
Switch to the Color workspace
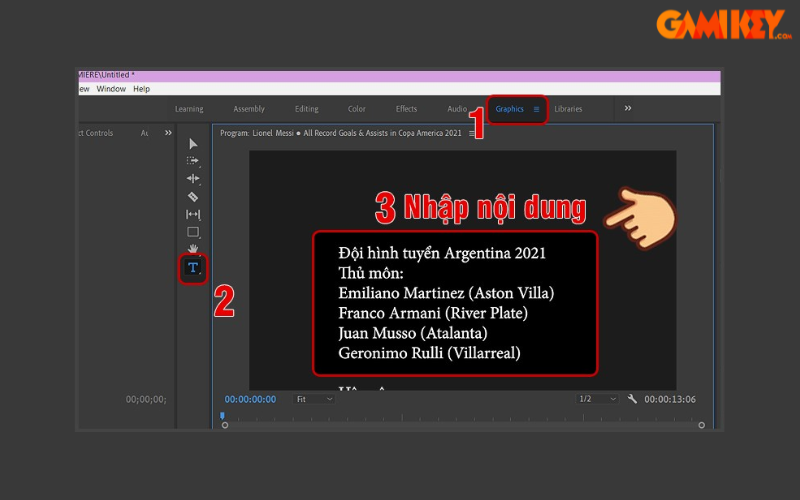[357, 109]
